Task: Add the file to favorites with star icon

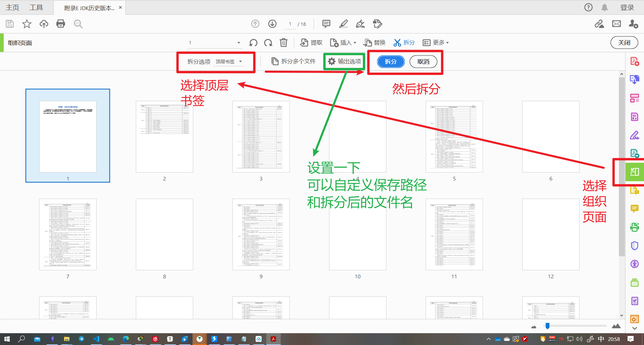Action: click(x=26, y=24)
